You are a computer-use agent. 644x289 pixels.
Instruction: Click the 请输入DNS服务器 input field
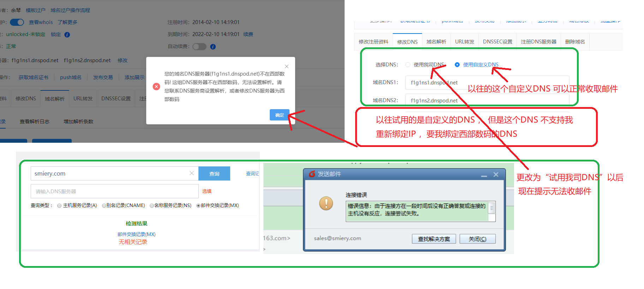click(x=114, y=191)
